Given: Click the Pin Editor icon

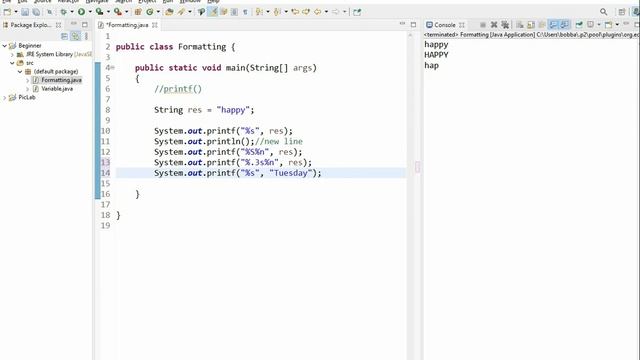Looking at the screenshot, I should click(357, 12).
